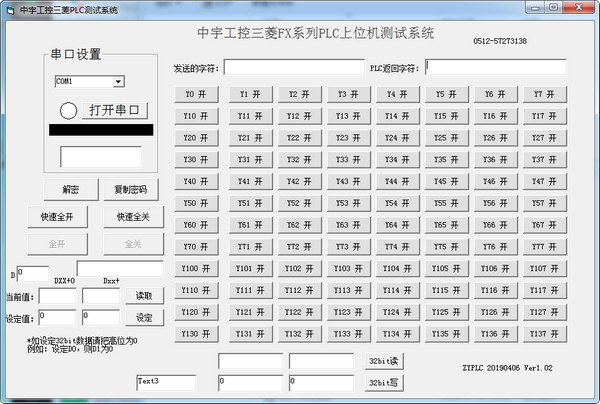Click the 打开串口 button

pos(114,111)
